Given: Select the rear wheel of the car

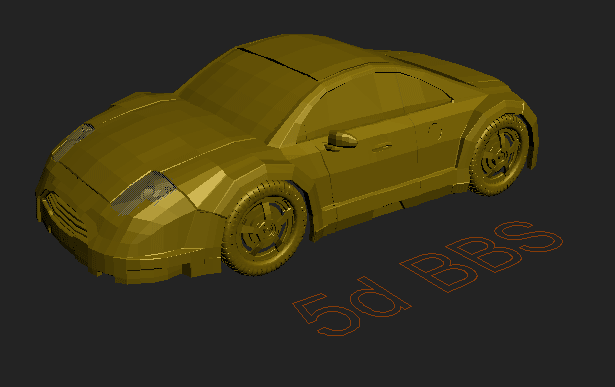Looking at the screenshot, I should pyautogui.click(x=499, y=154).
